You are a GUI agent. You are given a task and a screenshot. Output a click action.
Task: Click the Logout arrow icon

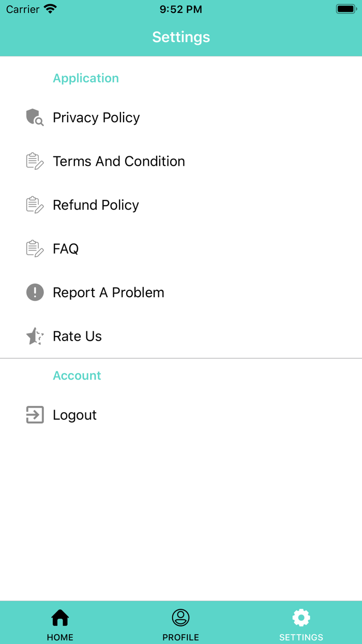(x=35, y=415)
